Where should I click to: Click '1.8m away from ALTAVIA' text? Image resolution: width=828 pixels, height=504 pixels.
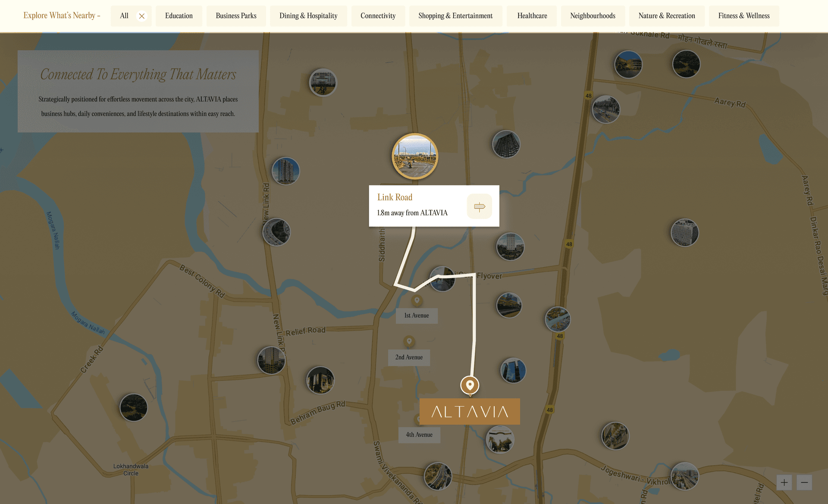(x=412, y=213)
